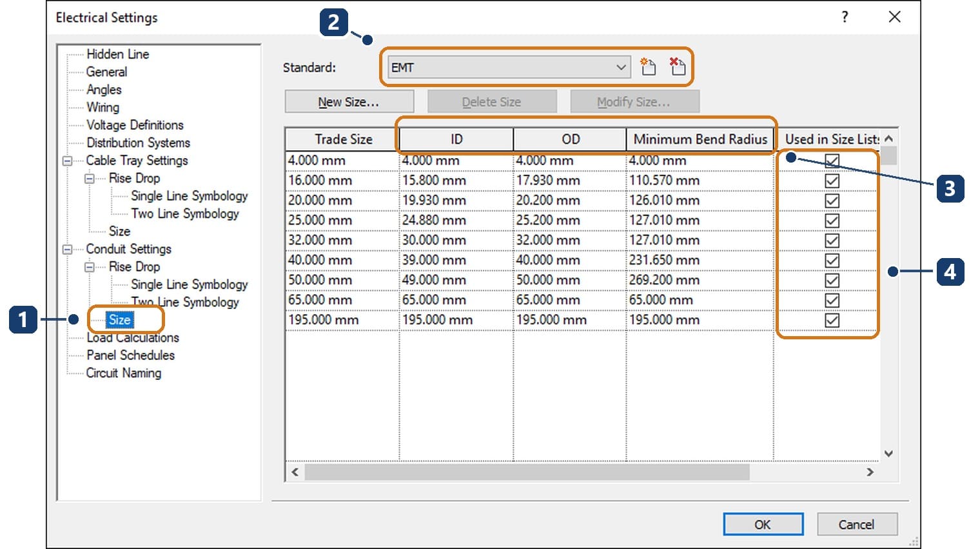Click the delete standard icon

click(x=677, y=66)
